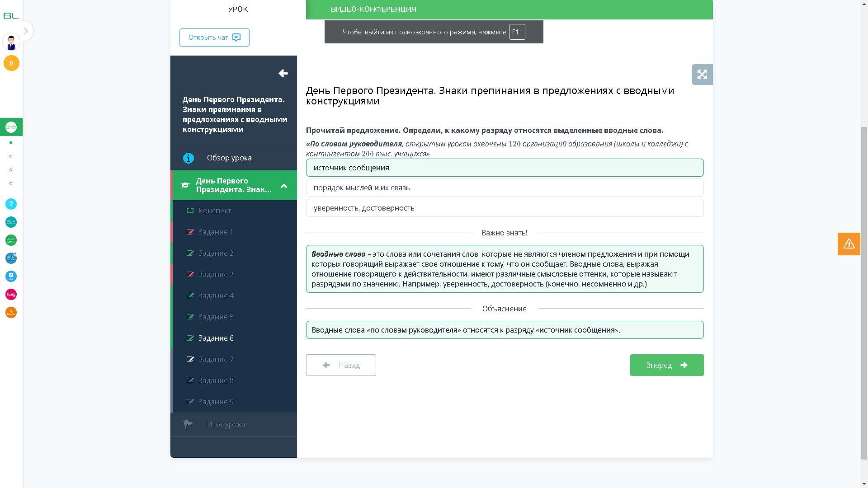Click the info icon beside Обзор урока
868x488 pixels.
(x=189, y=158)
